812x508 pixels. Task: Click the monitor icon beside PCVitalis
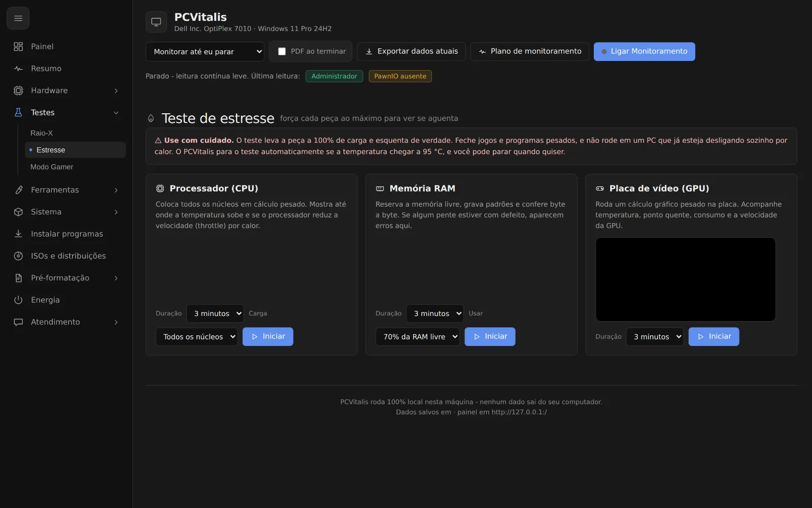coord(156,22)
